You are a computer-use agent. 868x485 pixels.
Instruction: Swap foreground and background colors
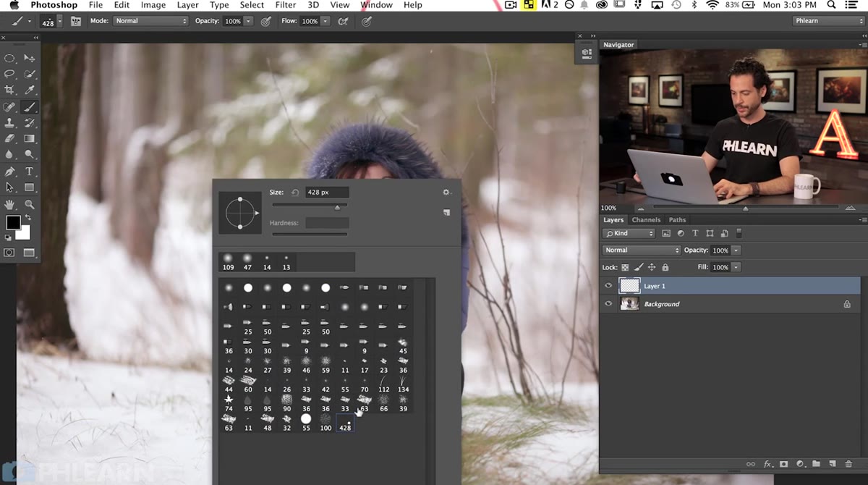pos(29,218)
